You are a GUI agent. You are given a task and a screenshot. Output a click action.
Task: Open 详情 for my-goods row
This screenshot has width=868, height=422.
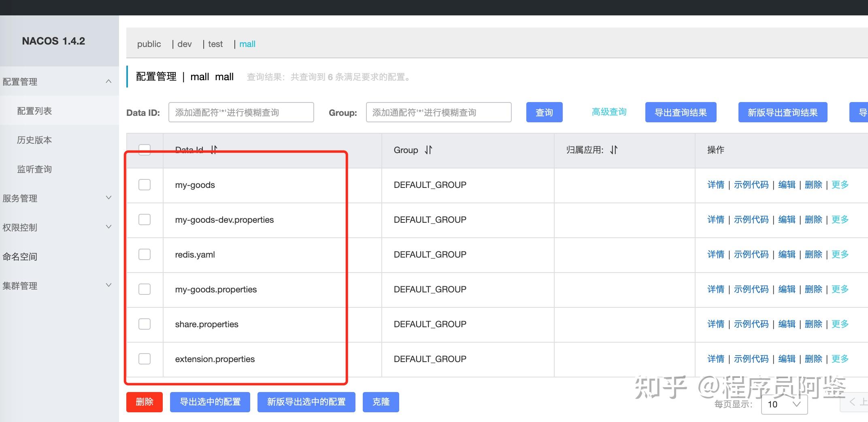pyautogui.click(x=716, y=185)
